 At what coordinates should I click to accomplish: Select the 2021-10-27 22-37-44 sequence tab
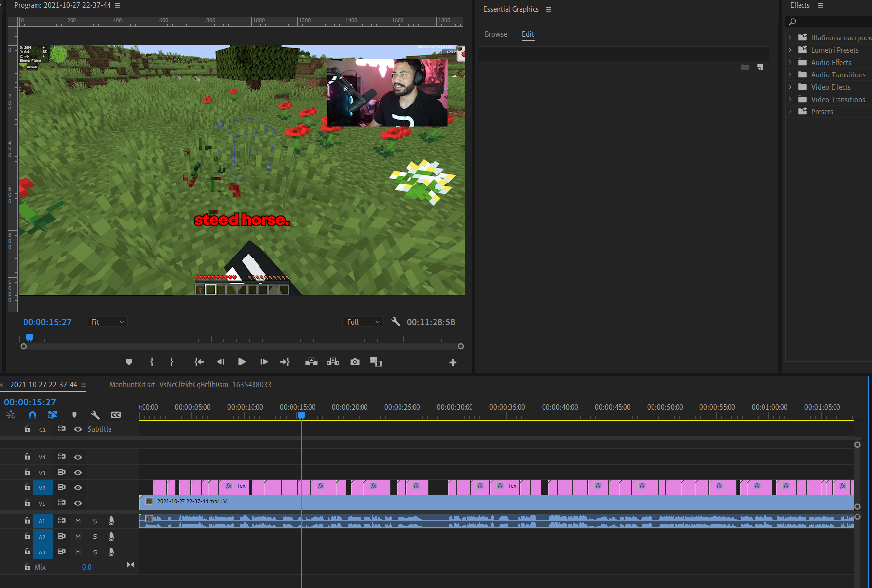coord(43,385)
